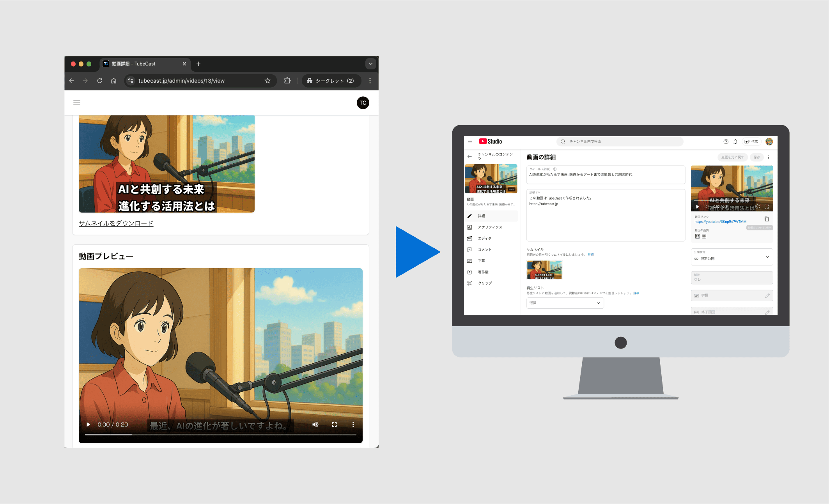829x504 pixels.
Task: Open the youtu.be video link
Action: tap(720, 222)
